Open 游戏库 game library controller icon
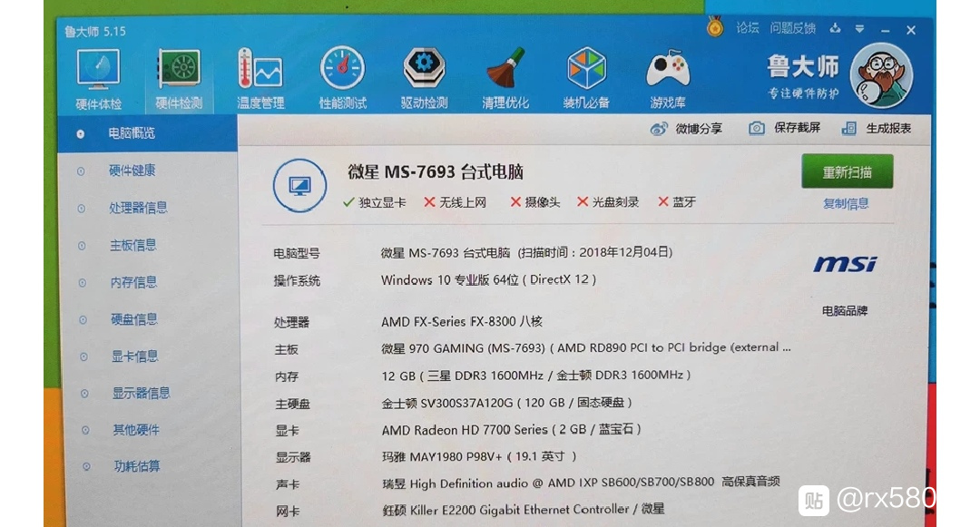 [x=668, y=78]
